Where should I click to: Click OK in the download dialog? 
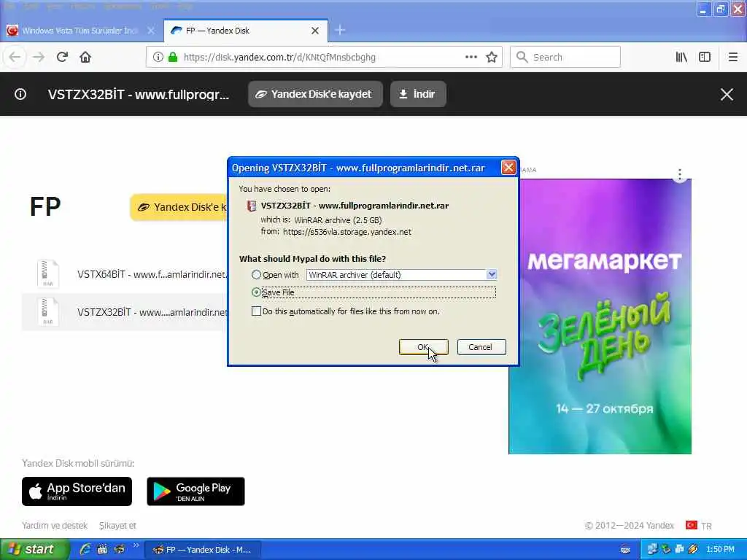[423, 347]
